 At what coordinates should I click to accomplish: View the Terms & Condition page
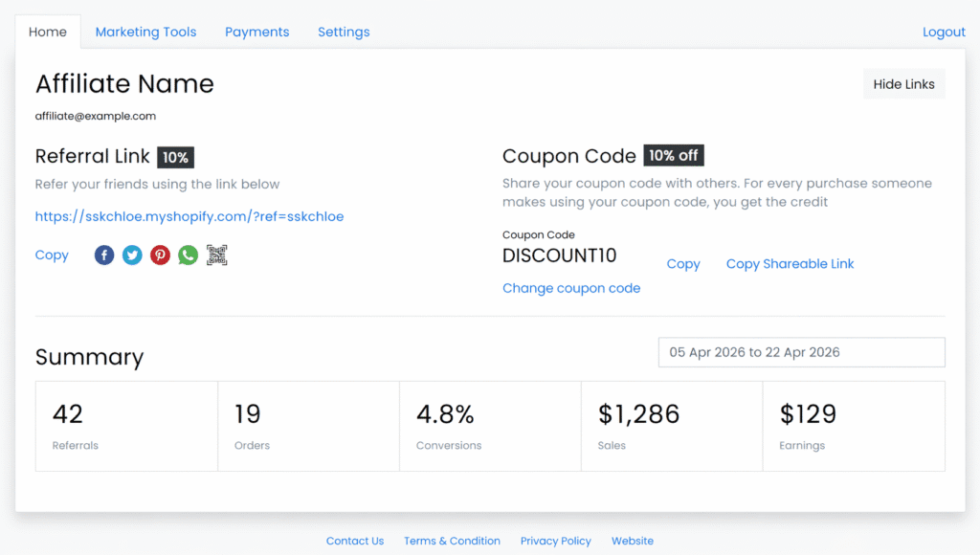452,541
